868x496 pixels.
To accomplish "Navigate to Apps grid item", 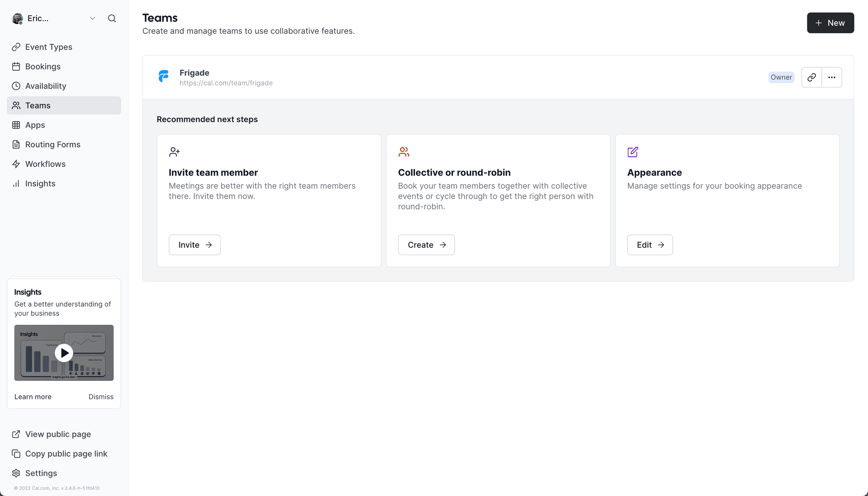I will point(35,125).
